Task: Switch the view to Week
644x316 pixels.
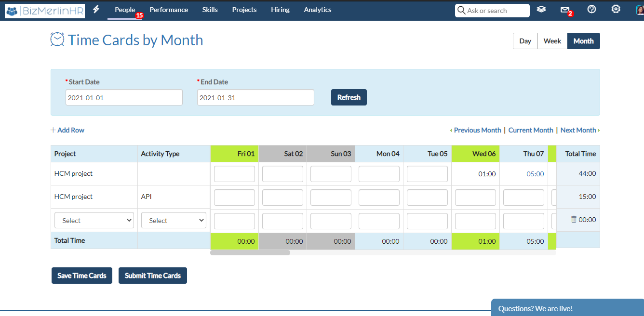Action: (x=552, y=41)
